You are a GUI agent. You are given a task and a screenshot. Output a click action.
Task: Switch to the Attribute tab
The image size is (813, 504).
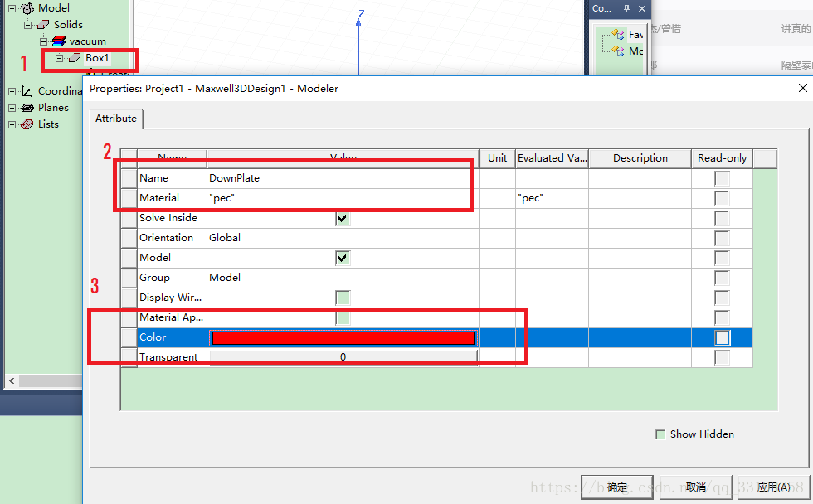tap(116, 119)
